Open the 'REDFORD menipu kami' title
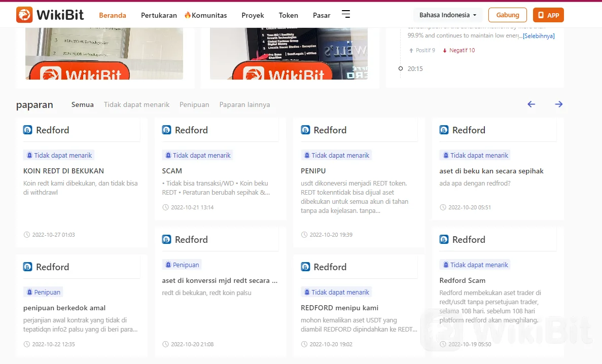The height and width of the screenshot is (364, 602). (x=339, y=308)
